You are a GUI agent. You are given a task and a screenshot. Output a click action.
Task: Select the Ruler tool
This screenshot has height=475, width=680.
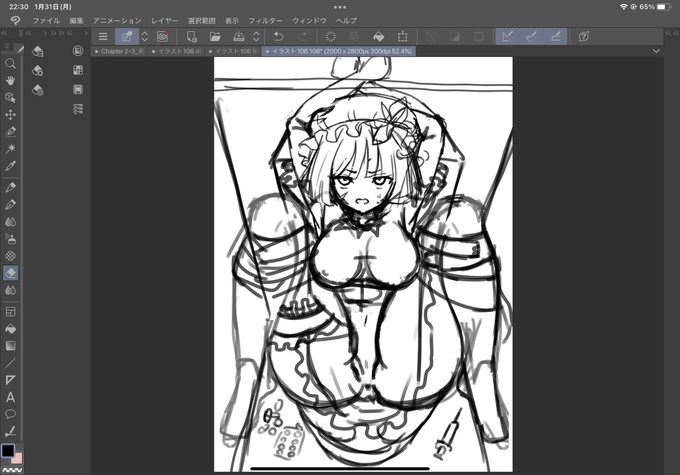(10, 380)
